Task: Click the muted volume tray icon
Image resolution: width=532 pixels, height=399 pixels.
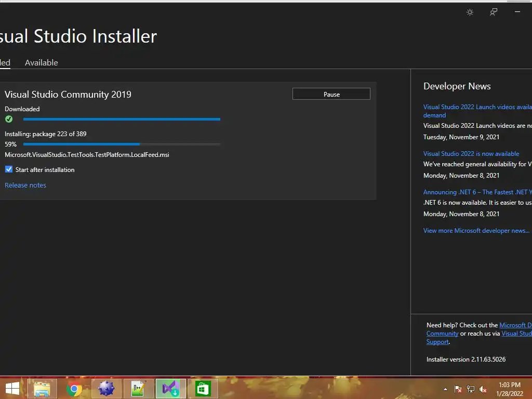Action: (x=483, y=389)
